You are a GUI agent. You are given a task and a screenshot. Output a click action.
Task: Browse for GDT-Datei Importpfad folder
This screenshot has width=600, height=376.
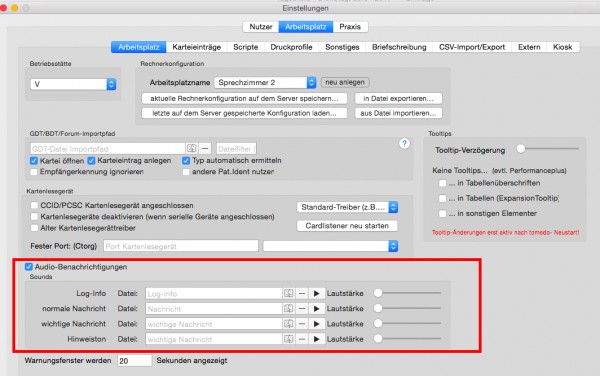[192, 148]
